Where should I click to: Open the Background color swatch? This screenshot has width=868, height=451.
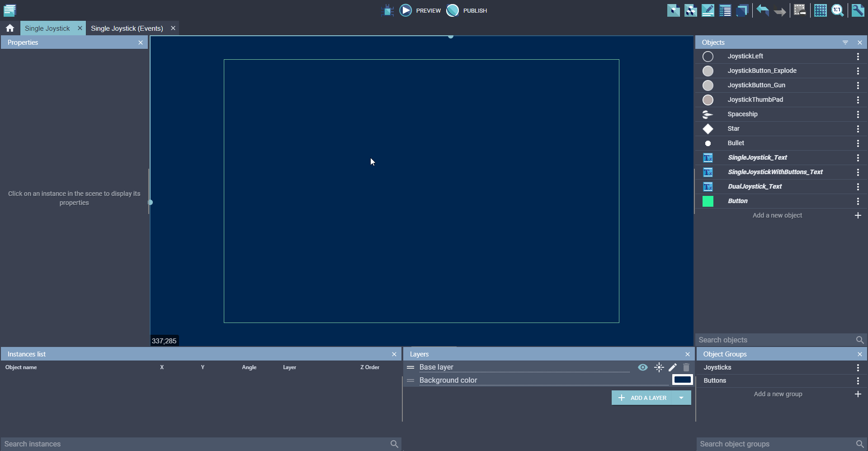coord(682,380)
